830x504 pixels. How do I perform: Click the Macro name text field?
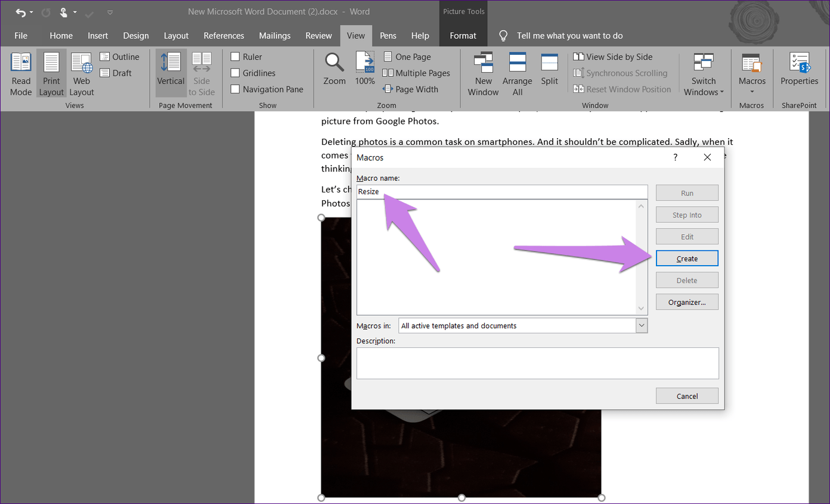(x=501, y=192)
